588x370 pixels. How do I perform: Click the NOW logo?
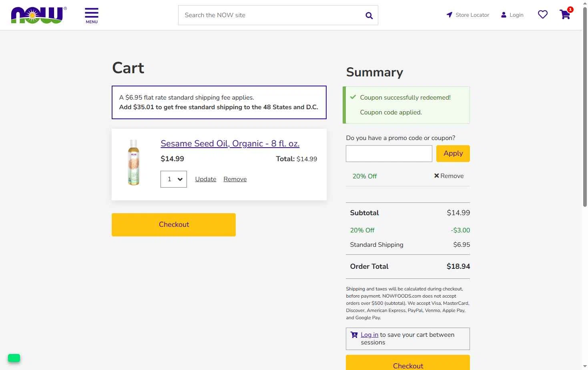point(39,15)
